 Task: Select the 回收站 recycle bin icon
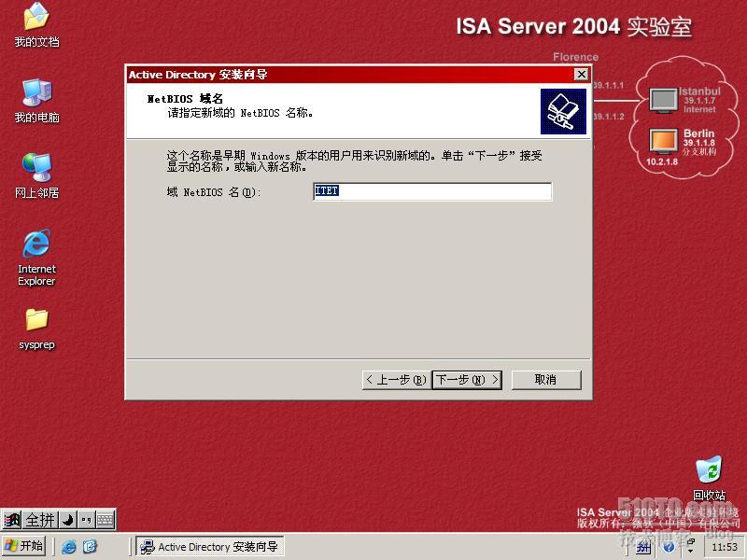(x=709, y=479)
